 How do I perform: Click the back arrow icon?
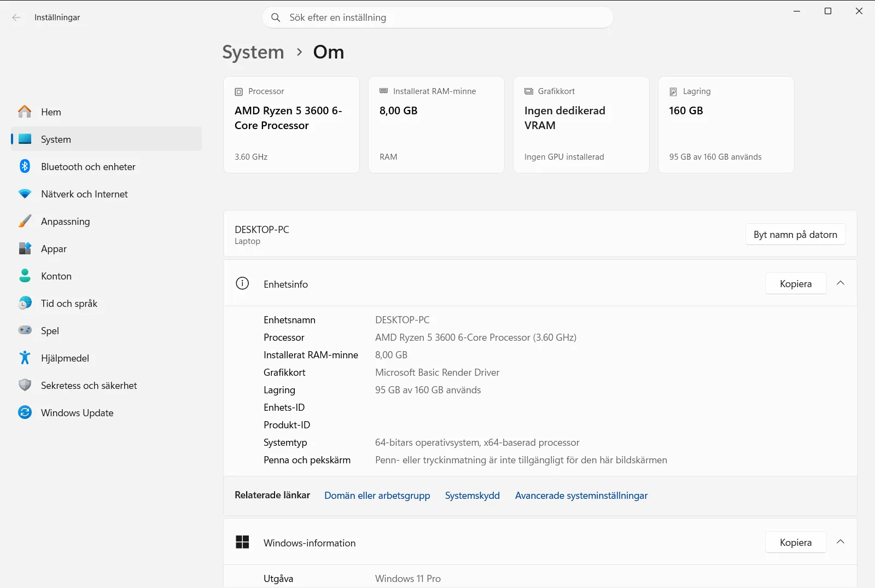click(x=16, y=18)
